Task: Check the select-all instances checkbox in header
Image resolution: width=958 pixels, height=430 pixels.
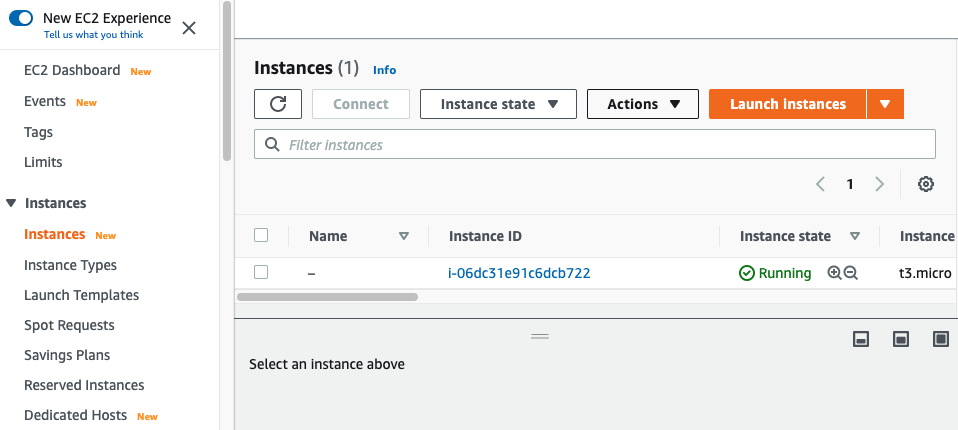Action: coord(261,235)
